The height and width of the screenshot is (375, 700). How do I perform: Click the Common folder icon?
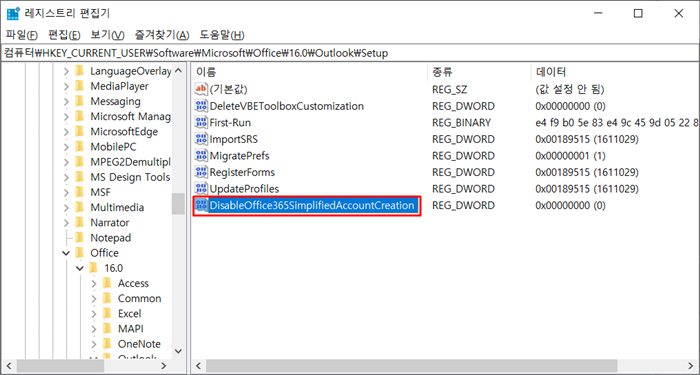(107, 299)
